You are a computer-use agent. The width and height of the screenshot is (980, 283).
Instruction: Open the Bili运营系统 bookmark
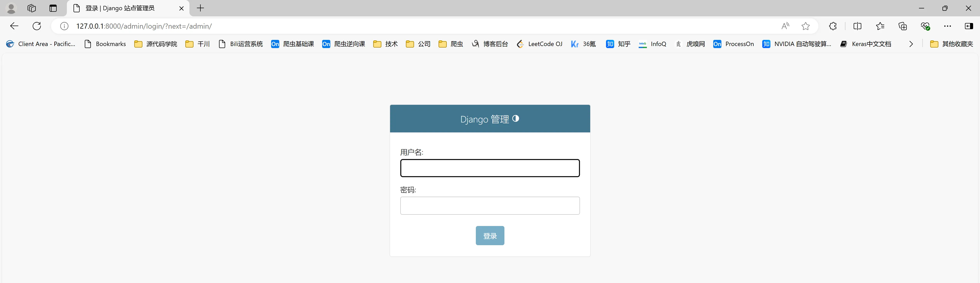(x=241, y=44)
